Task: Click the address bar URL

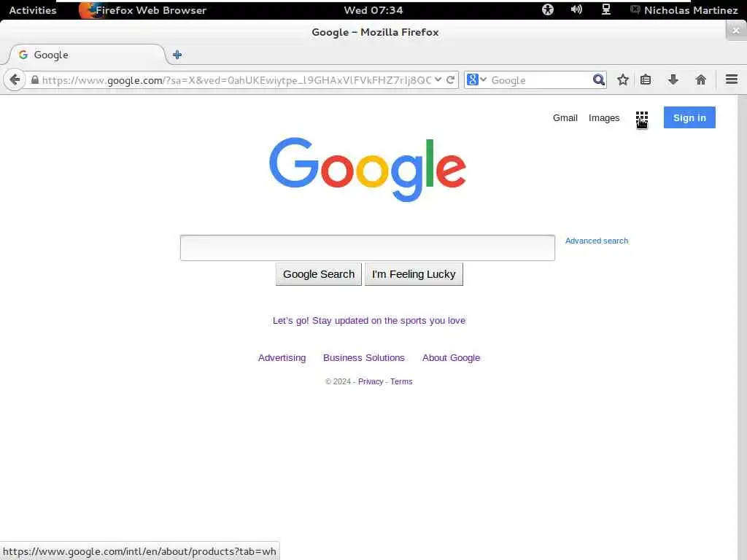Action: (236, 80)
